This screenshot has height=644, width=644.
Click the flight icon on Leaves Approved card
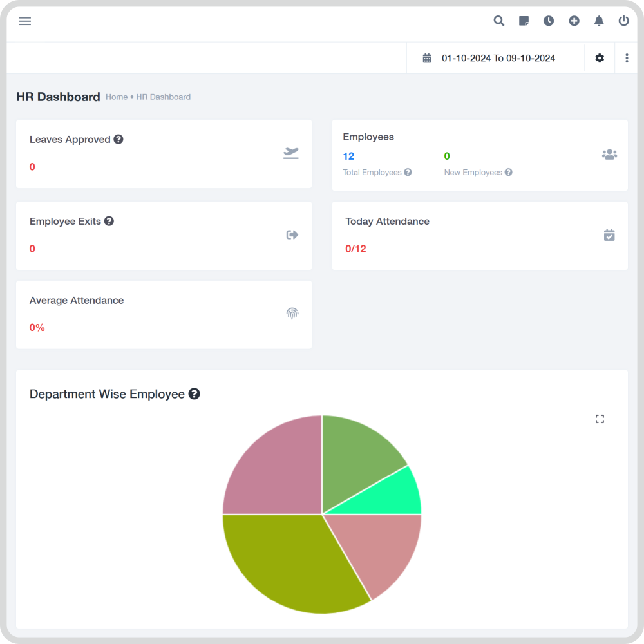point(291,153)
